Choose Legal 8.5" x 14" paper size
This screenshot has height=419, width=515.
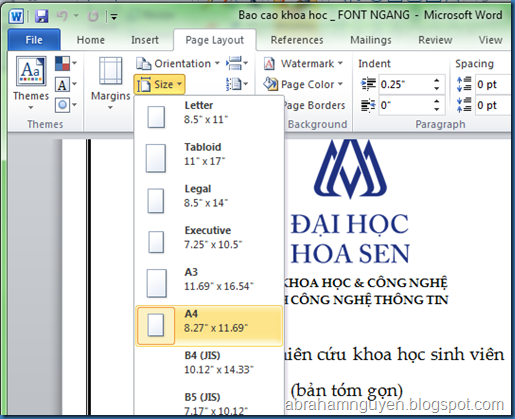point(209,200)
